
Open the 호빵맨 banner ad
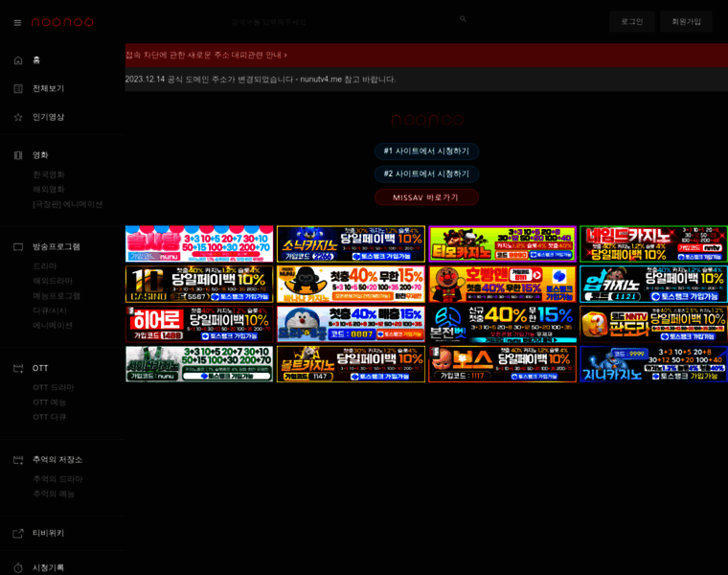502,285
